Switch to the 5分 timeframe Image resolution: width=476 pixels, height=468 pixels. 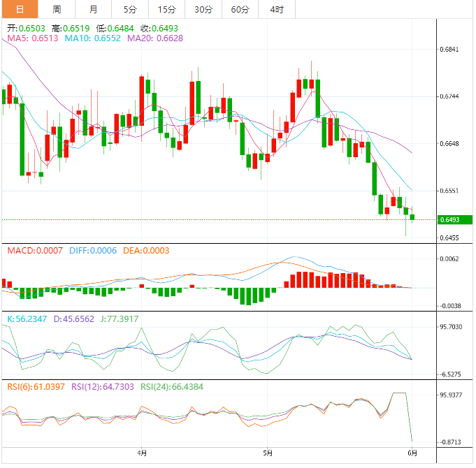point(130,9)
